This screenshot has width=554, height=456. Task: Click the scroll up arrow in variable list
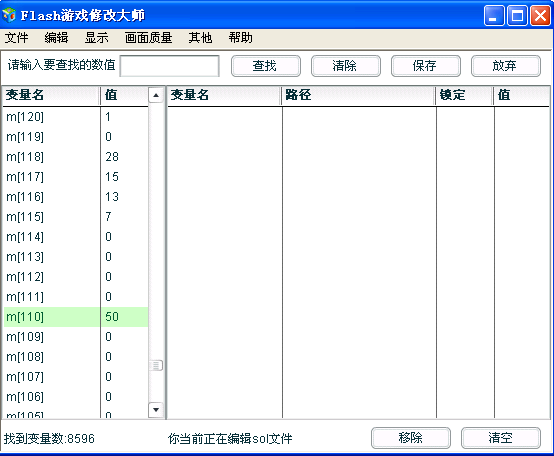(x=156, y=95)
